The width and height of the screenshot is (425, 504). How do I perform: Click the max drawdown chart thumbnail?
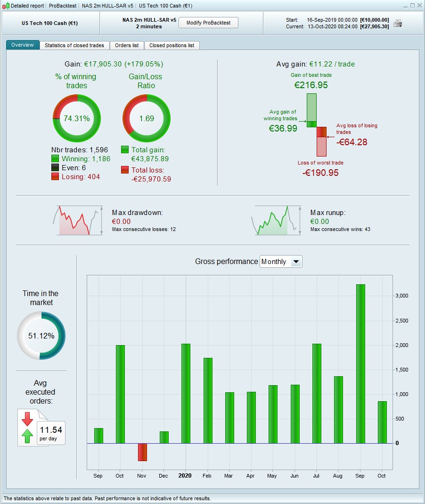pyautogui.click(x=78, y=221)
